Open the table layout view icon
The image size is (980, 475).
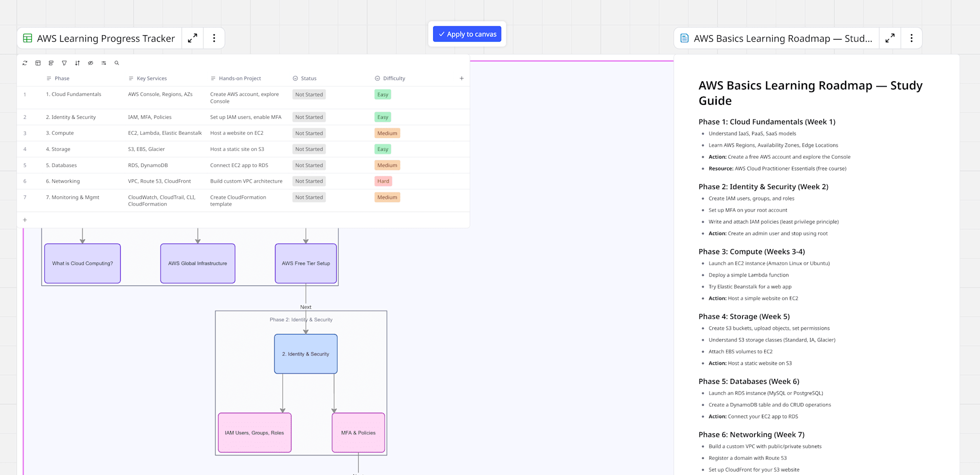click(x=38, y=63)
